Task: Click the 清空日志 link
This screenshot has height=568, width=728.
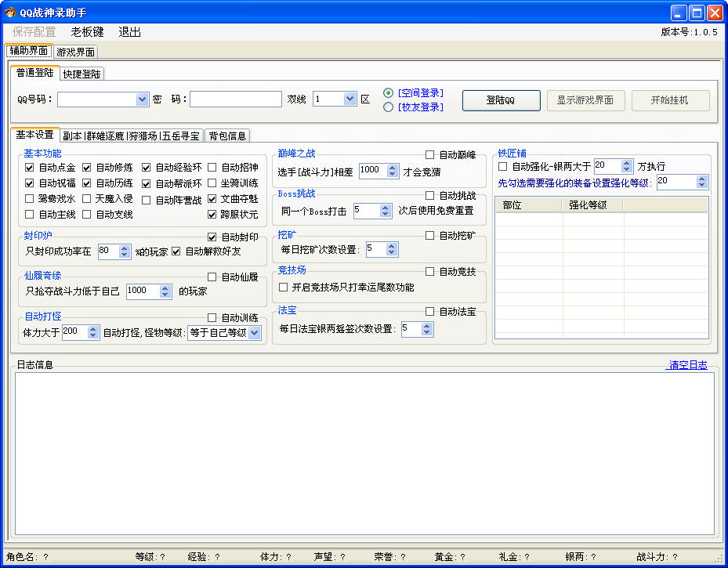Action: (686, 365)
